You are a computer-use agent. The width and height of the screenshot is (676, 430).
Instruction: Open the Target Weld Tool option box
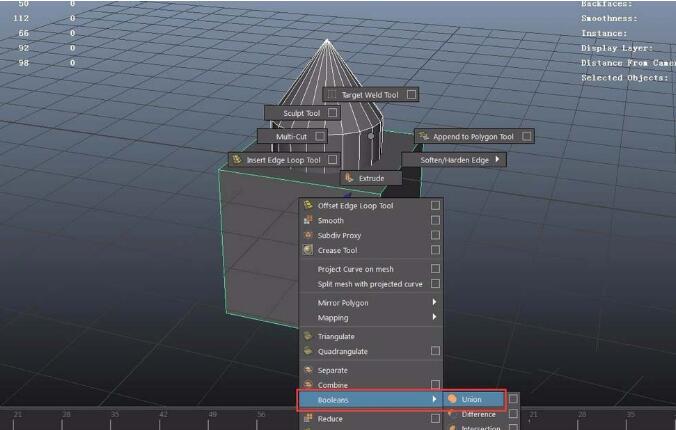[411, 95]
